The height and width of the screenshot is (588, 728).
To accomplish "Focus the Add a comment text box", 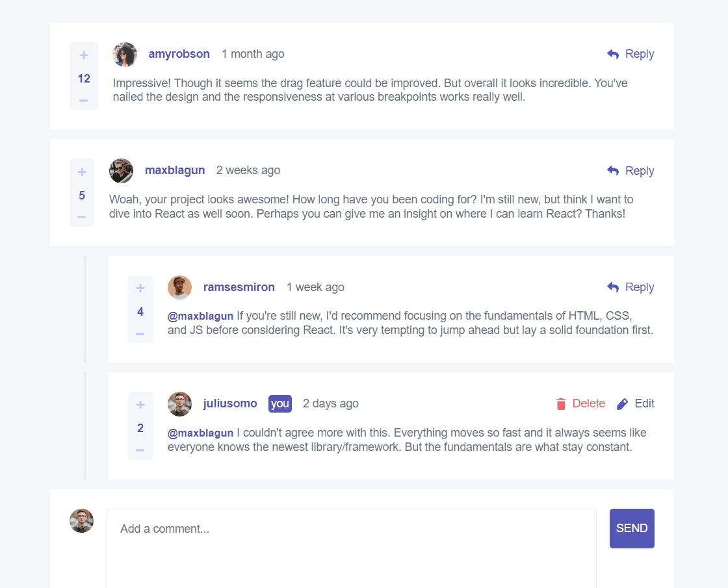I will (352, 548).
